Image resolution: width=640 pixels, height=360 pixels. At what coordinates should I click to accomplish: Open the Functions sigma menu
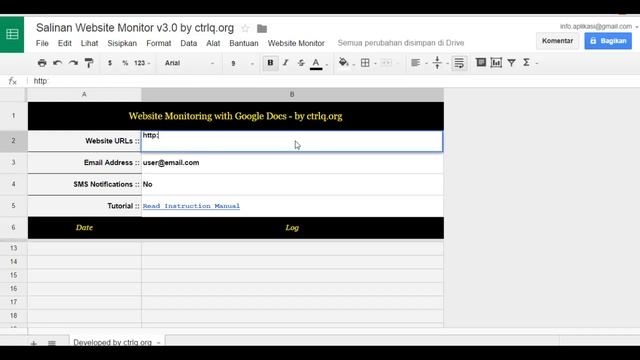pos(527,62)
